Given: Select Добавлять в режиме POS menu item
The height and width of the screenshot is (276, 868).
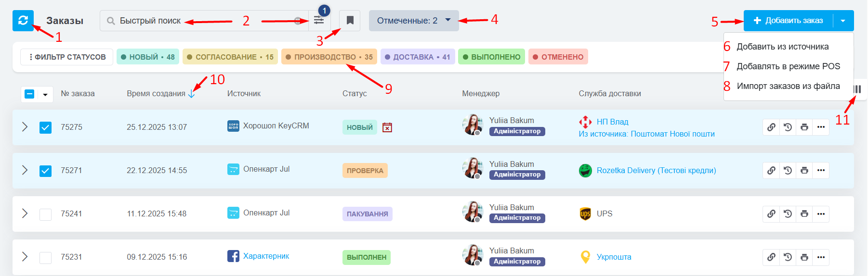Looking at the screenshot, I should coord(788,66).
